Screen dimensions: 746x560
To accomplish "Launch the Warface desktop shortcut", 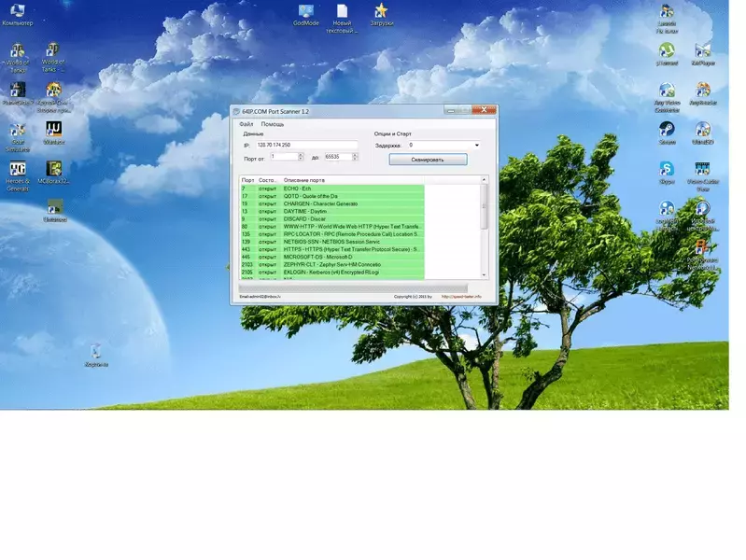I will click(x=54, y=133).
